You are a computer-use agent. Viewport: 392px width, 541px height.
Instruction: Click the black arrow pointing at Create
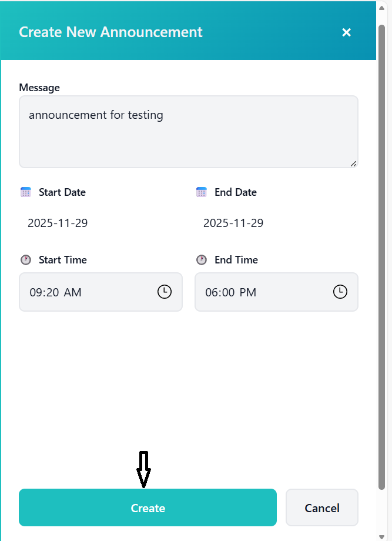tap(144, 470)
